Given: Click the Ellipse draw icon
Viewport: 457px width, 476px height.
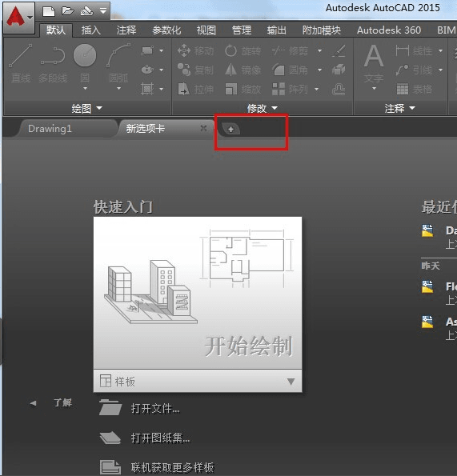Looking at the screenshot, I should pos(147,70).
